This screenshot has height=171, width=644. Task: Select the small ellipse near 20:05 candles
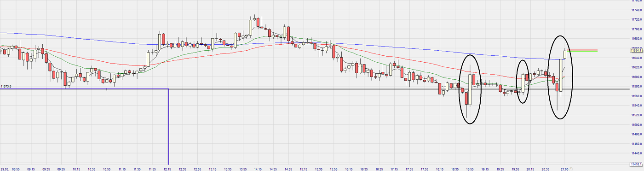pyautogui.click(x=523, y=82)
